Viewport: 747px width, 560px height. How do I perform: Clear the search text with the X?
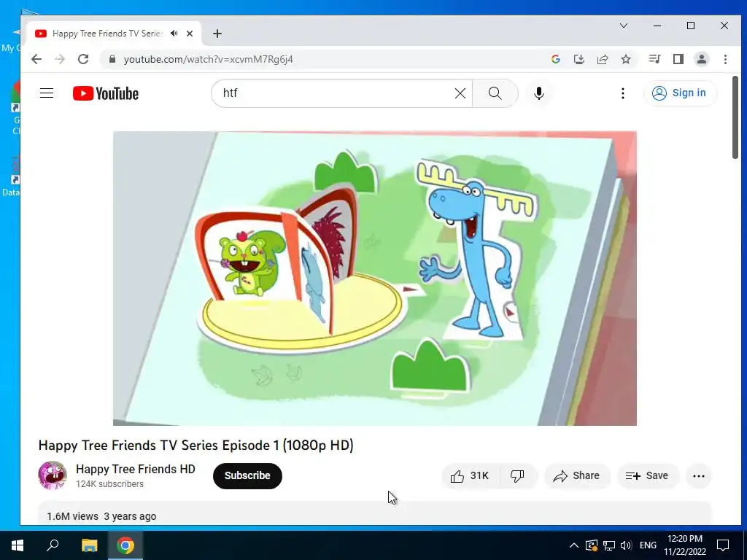pos(460,93)
